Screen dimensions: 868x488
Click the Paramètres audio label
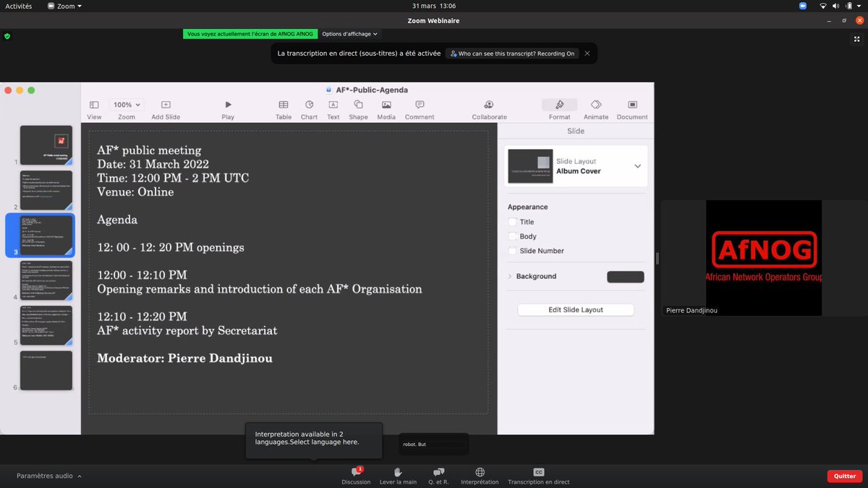tap(45, 476)
